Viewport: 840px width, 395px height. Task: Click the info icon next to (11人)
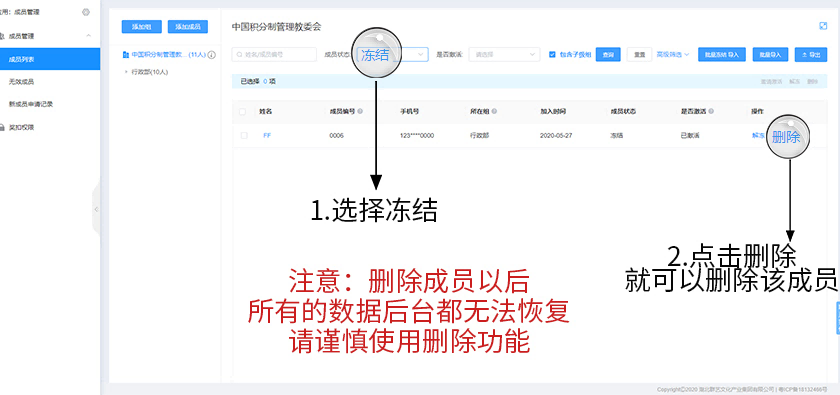pos(212,55)
